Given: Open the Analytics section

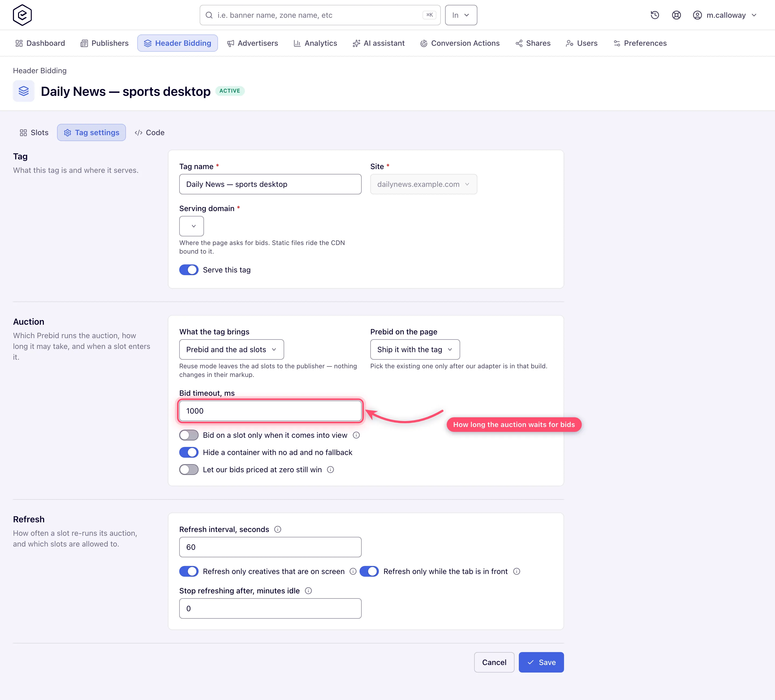Looking at the screenshot, I should [315, 43].
